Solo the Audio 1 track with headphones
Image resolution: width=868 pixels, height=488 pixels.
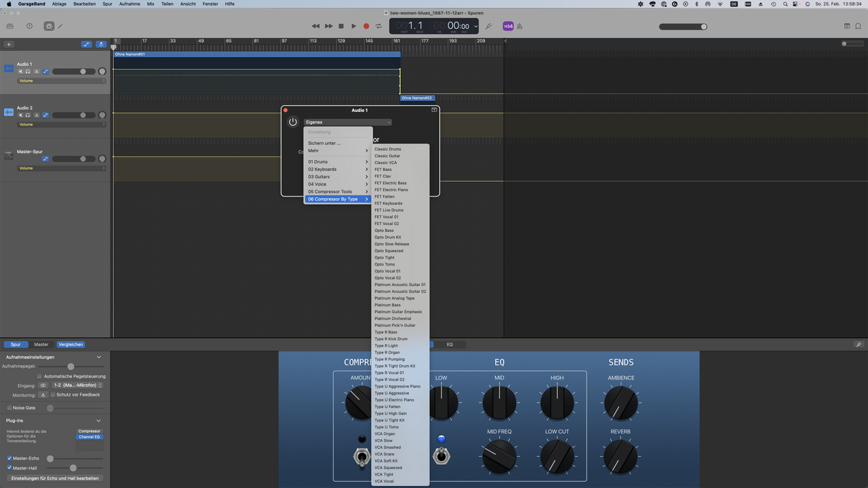click(28, 71)
